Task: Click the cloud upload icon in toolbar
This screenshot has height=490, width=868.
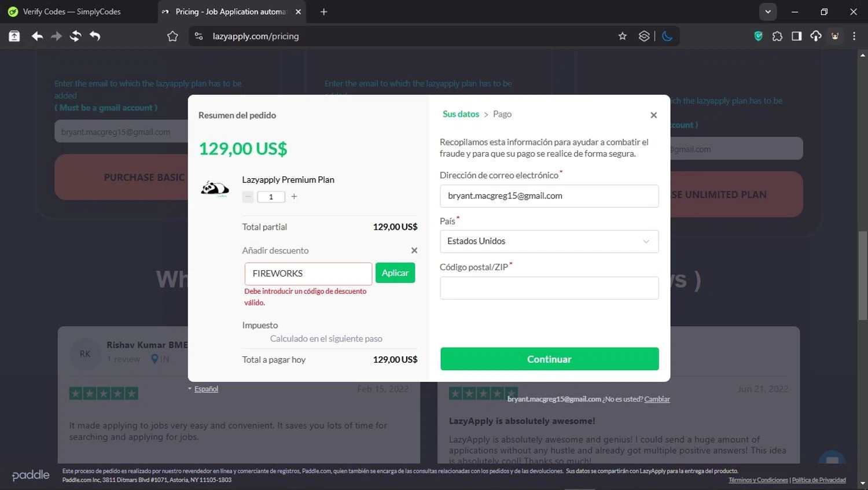Action: click(x=816, y=36)
